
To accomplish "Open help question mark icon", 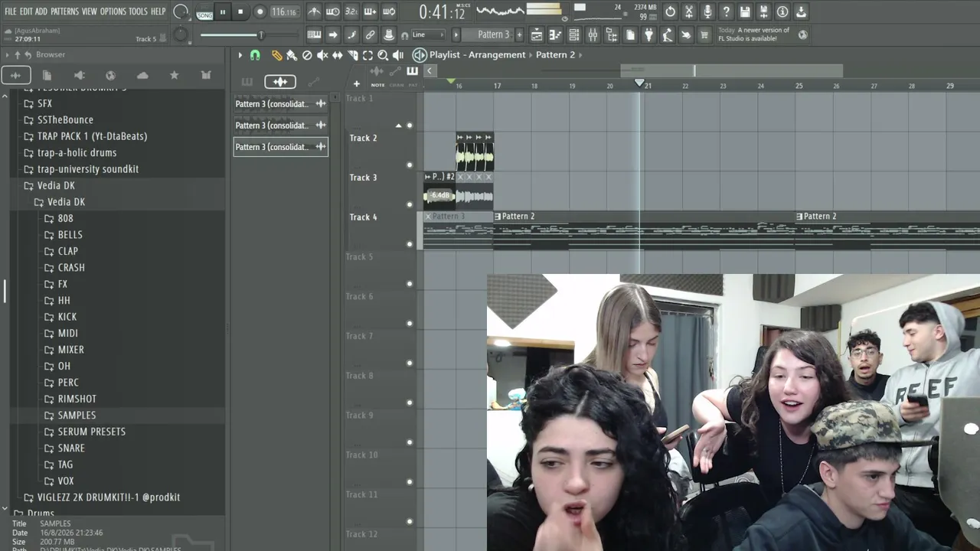I will (727, 11).
